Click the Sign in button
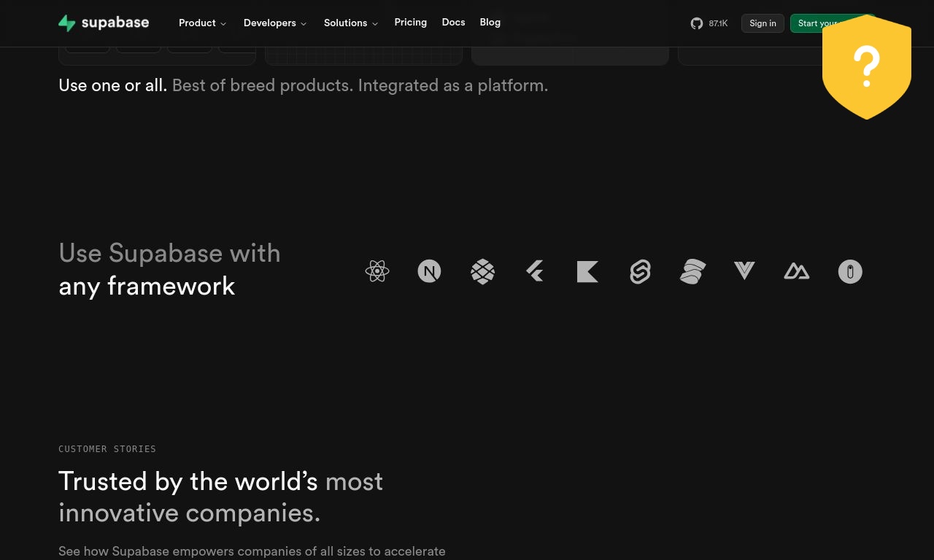This screenshot has height=560, width=934. click(763, 23)
